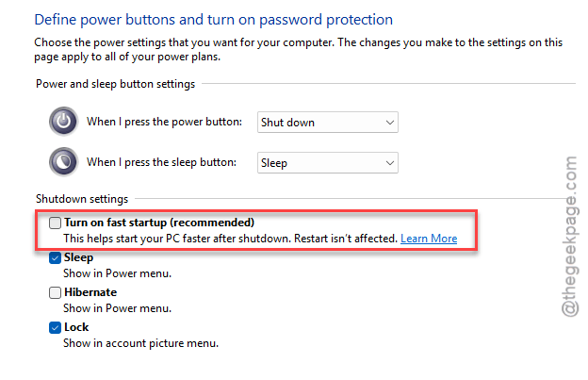Check the Hibernate checkbox
588x380 pixels.
(55, 292)
